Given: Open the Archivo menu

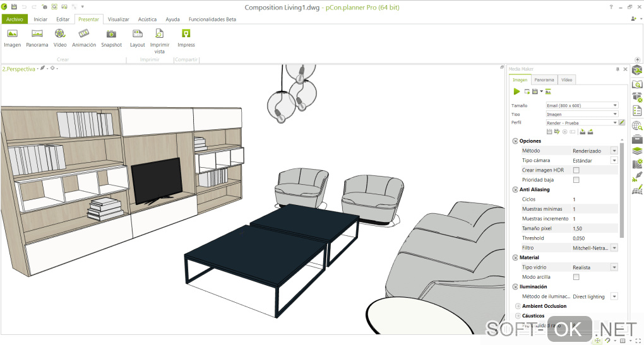Looking at the screenshot, I should click(x=15, y=20).
